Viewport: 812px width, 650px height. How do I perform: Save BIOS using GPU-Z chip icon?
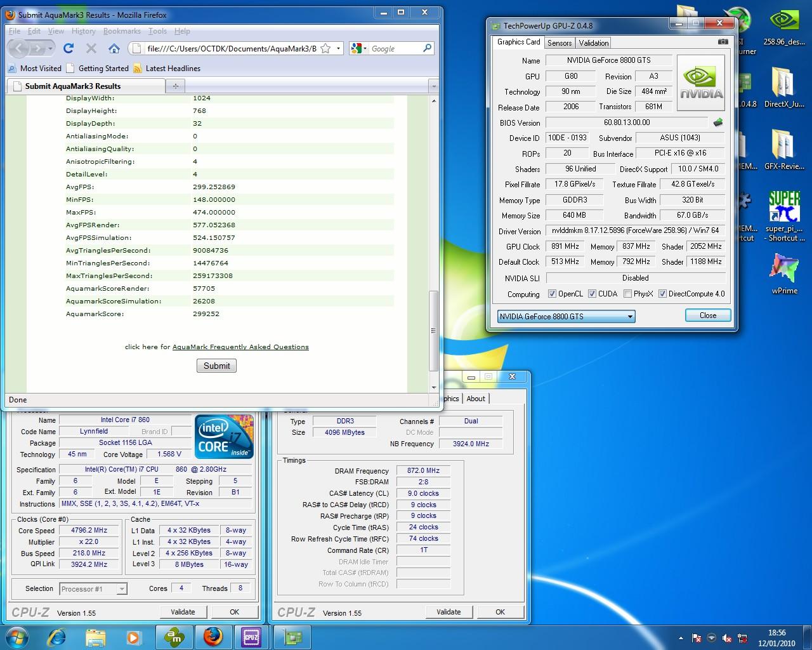coord(718,123)
